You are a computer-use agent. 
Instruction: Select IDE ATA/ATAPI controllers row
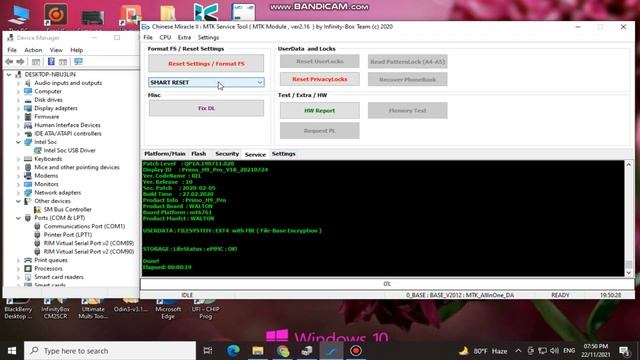(68, 133)
